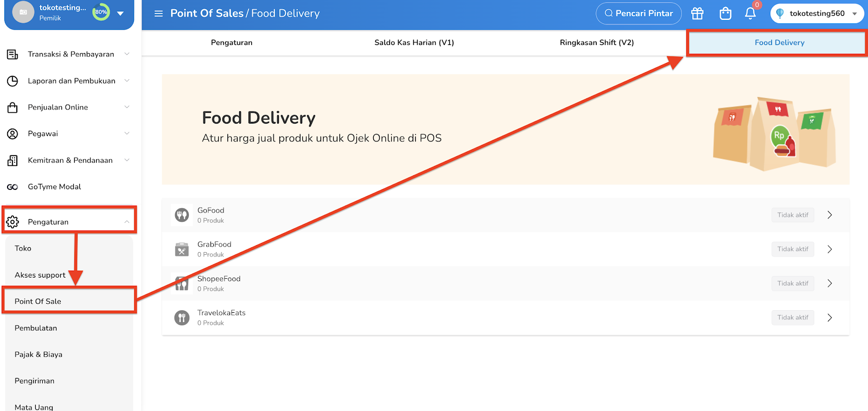Expand Laporan dan Pembukuan chevron
868x411 pixels.
coord(127,80)
